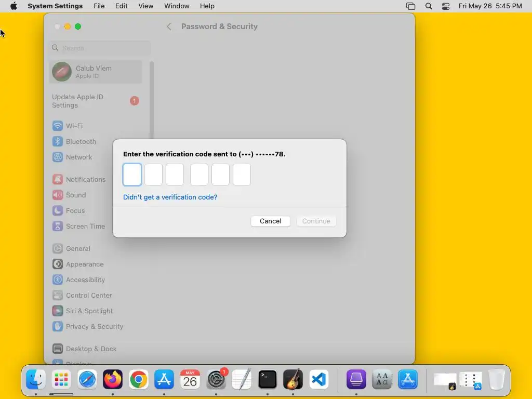Click the sidebar Search field

(x=100, y=48)
